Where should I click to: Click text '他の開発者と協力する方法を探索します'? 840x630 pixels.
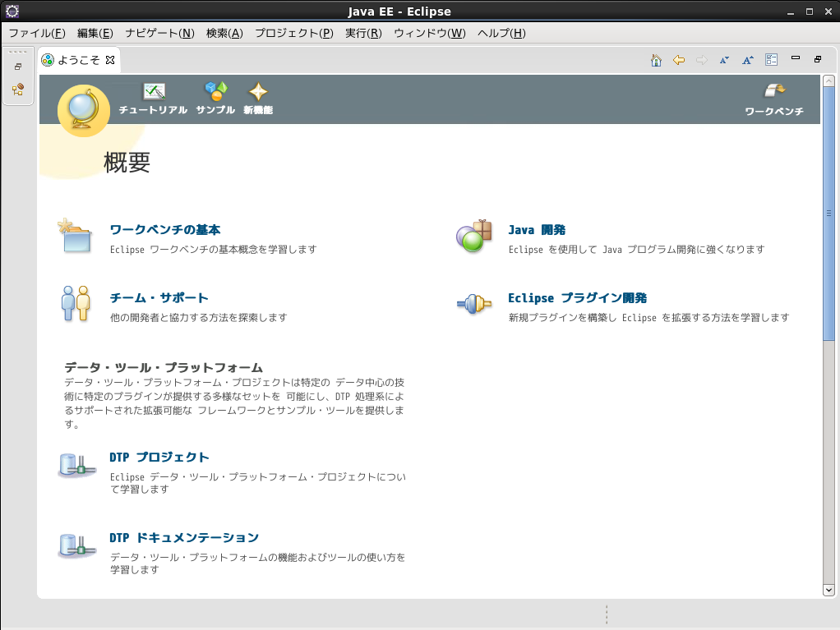(x=199, y=317)
